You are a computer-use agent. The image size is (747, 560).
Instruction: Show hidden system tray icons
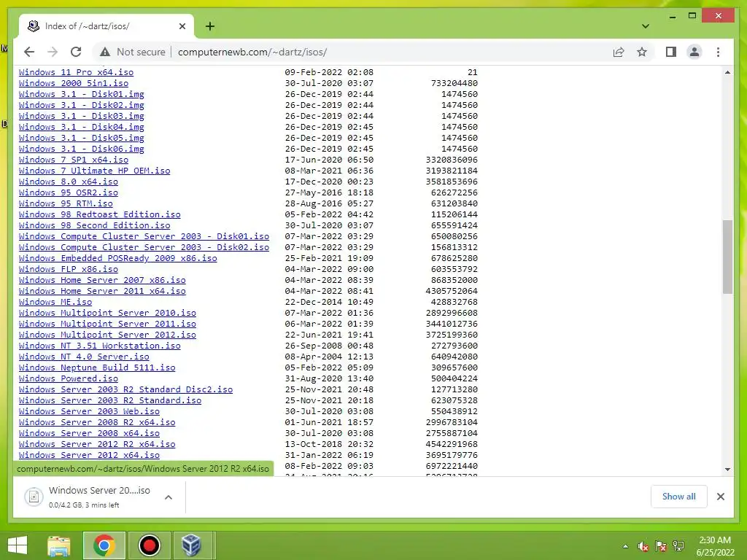pos(625,546)
